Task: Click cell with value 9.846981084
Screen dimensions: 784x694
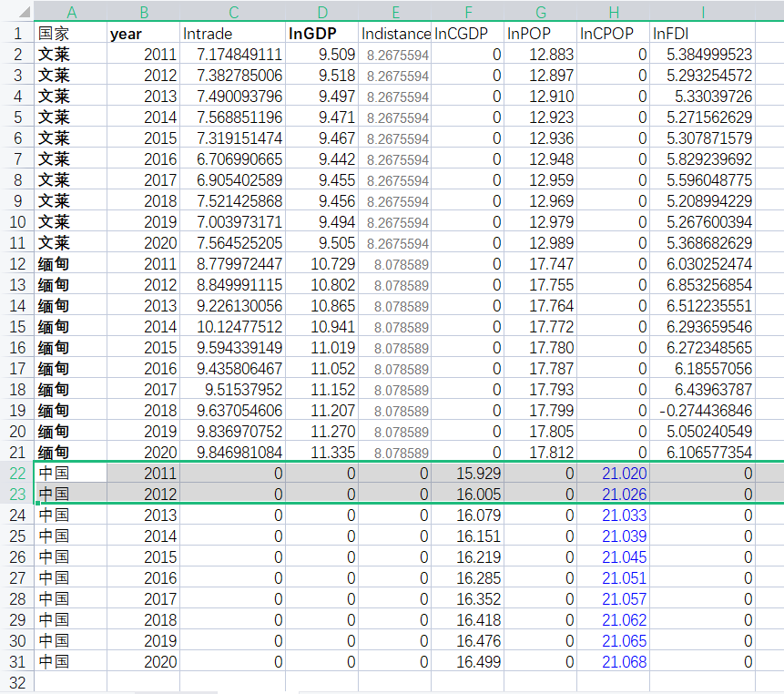Action: click(233, 452)
